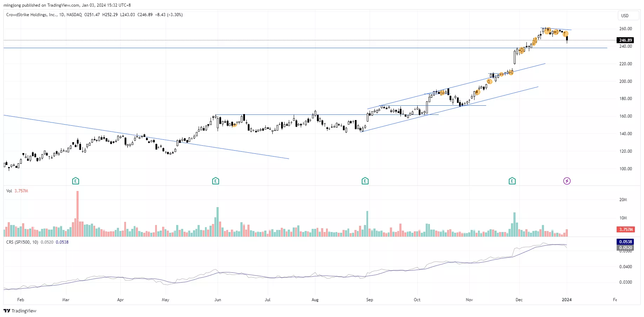Screen dimensions: 644x317
Task: Click the Aug label on the time axis
Action: tap(315, 300)
